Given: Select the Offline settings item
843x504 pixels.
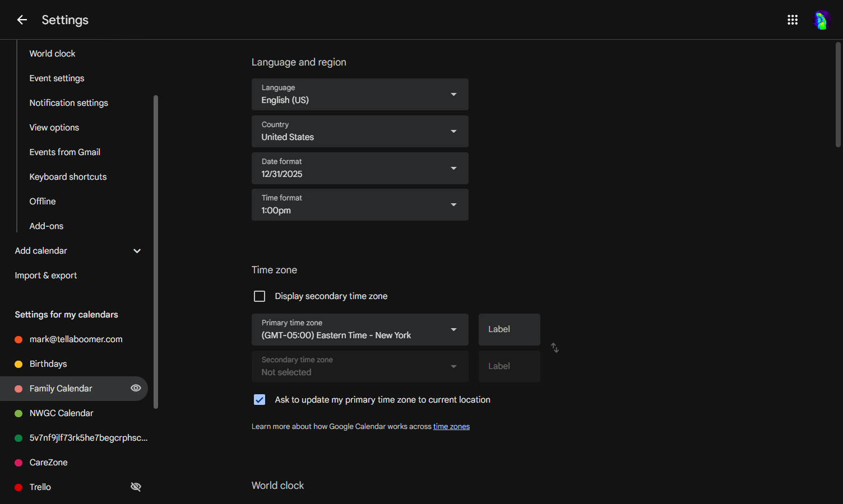Looking at the screenshot, I should [x=43, y=202].
